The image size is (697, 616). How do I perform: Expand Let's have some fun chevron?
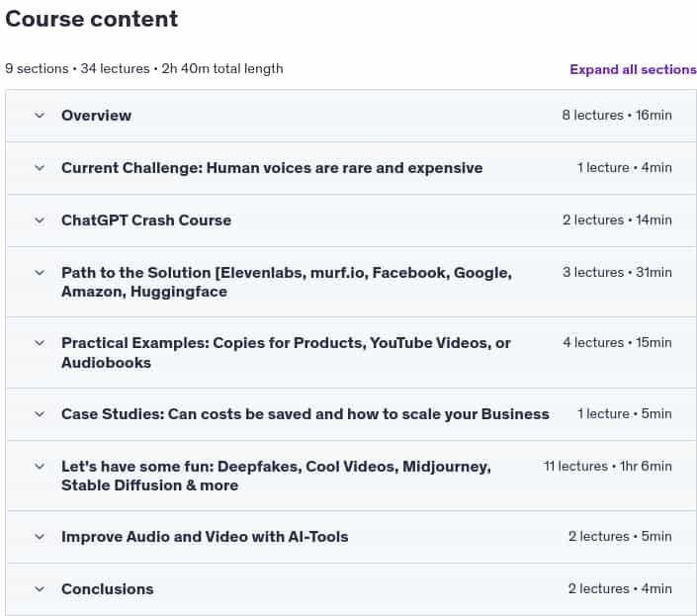(40, 467)
